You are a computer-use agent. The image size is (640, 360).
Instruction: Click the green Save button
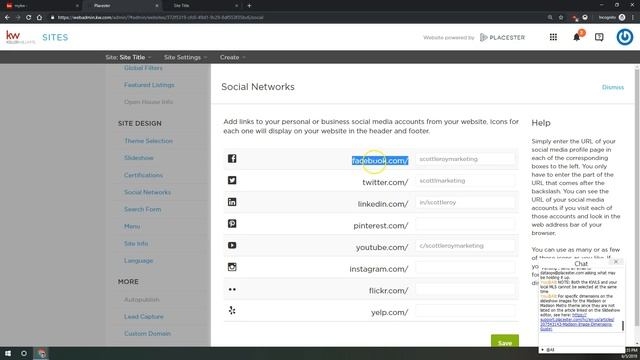[x=505, y=342]
